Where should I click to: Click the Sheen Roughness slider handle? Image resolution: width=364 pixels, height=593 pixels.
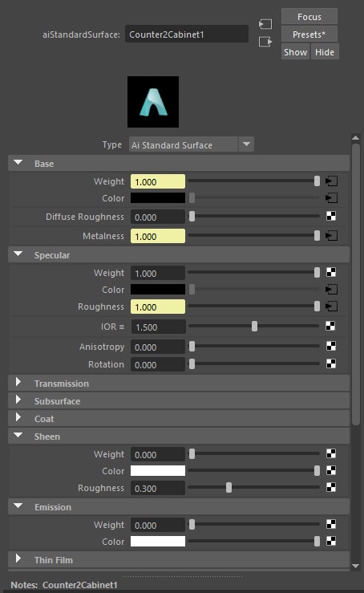click(229, 488)
